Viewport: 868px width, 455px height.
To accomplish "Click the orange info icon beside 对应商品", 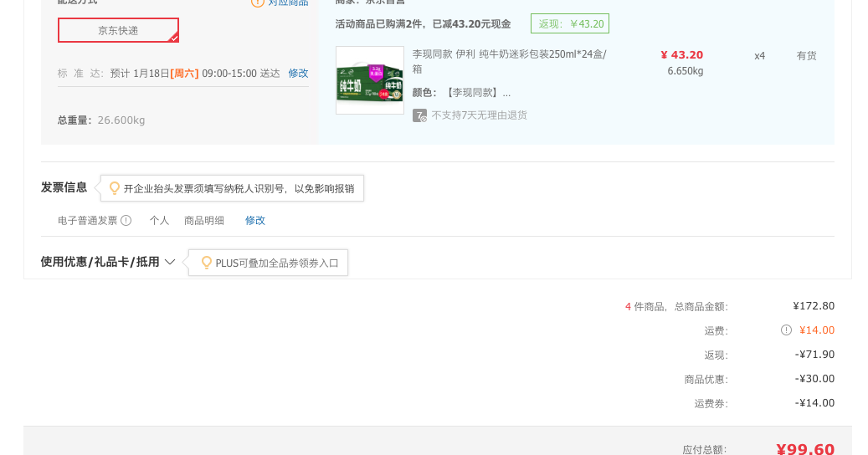I will pos(258,3).
